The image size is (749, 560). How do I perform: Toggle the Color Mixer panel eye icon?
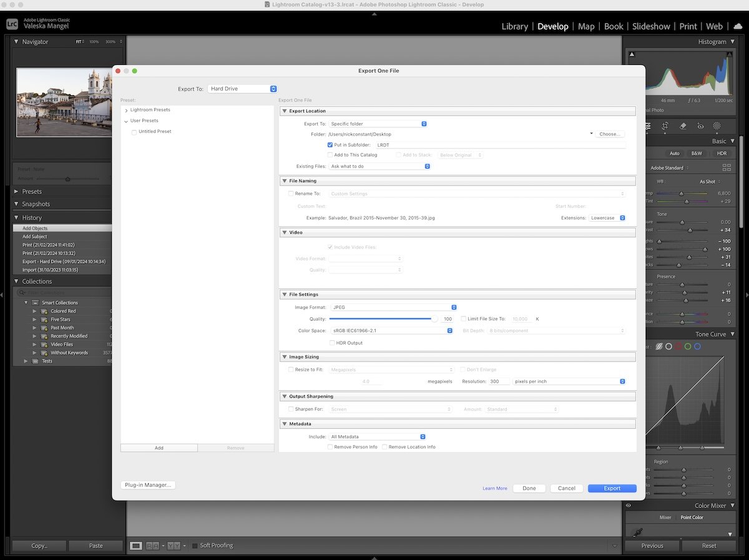coord(628,506)
